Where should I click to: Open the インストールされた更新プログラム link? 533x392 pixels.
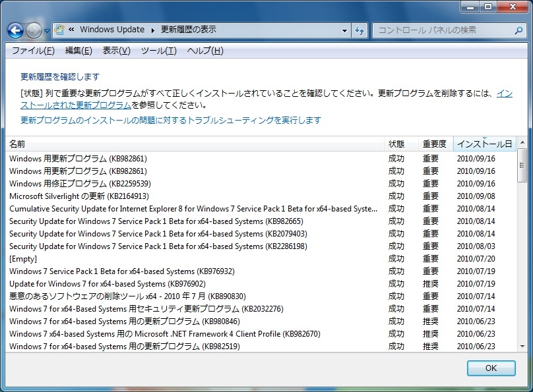tap(76, 105)
